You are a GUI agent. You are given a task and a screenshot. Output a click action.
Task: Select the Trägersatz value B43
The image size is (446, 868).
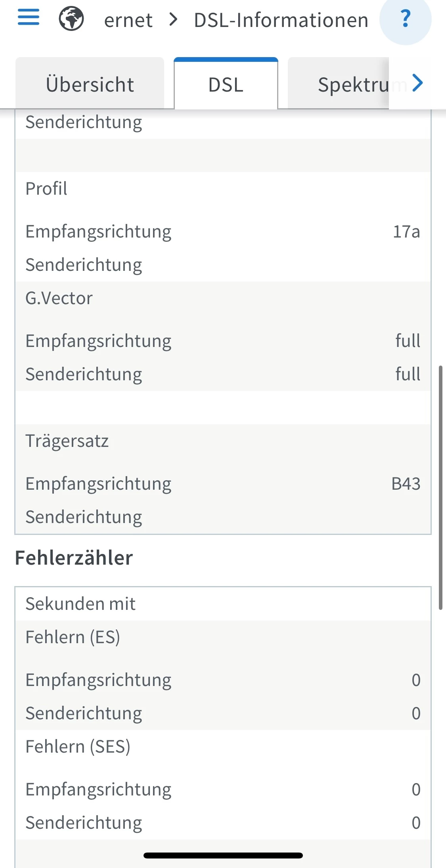click(x=406, y=484)
